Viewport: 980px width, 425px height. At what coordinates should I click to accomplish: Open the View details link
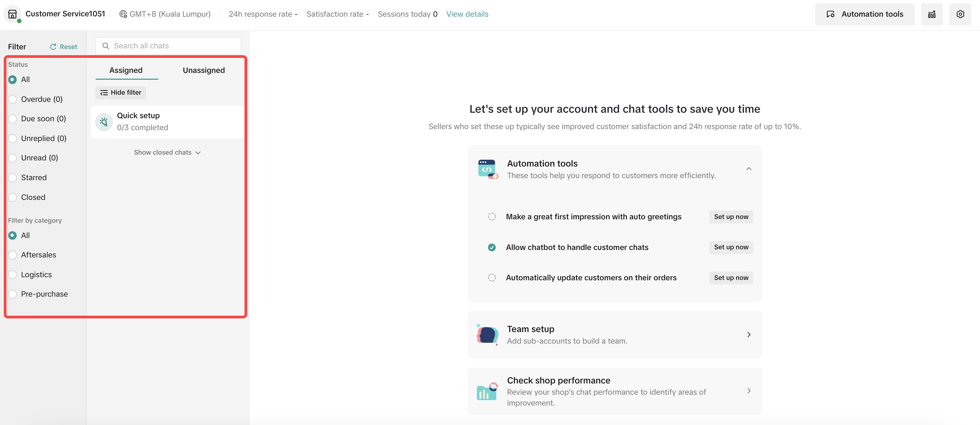(x=467, y=14)
